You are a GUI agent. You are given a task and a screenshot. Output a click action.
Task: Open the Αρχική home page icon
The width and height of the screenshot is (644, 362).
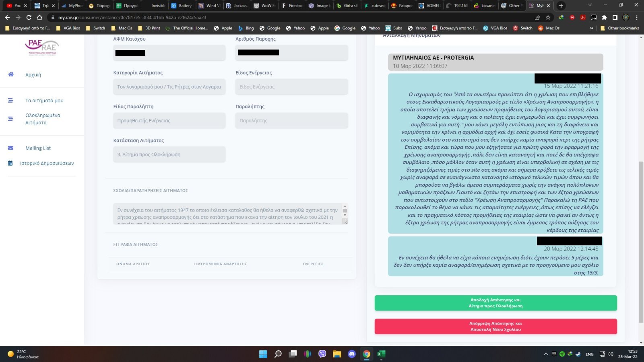point(11,74)
